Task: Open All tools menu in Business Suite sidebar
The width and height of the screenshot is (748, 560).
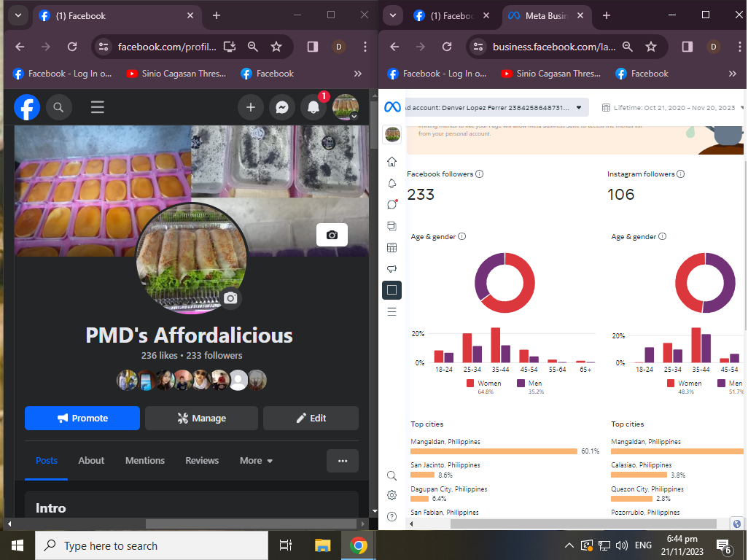Action: click(x=391, y=312)
